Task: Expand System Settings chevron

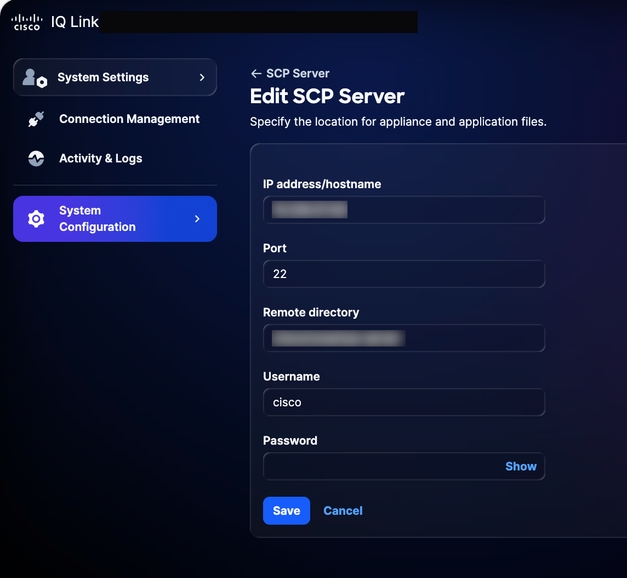Action: point(202,77)
